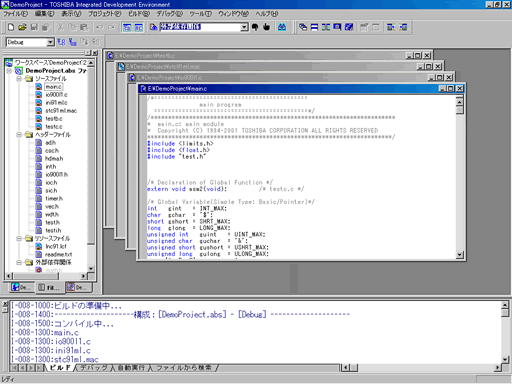Click the build icon next to Debug combo

pyautogui.click(x=61, y=42)
